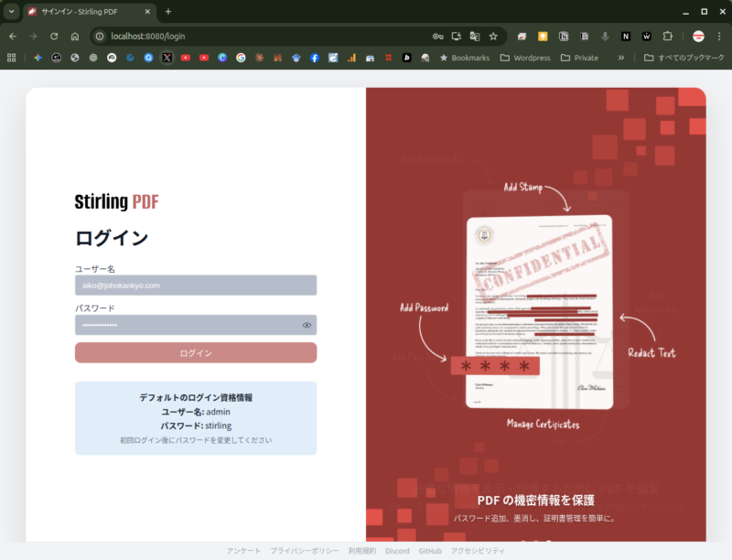Open the プライバシーポリシー link
This screenshot has height=560, width=732.
tap(304, 551)
